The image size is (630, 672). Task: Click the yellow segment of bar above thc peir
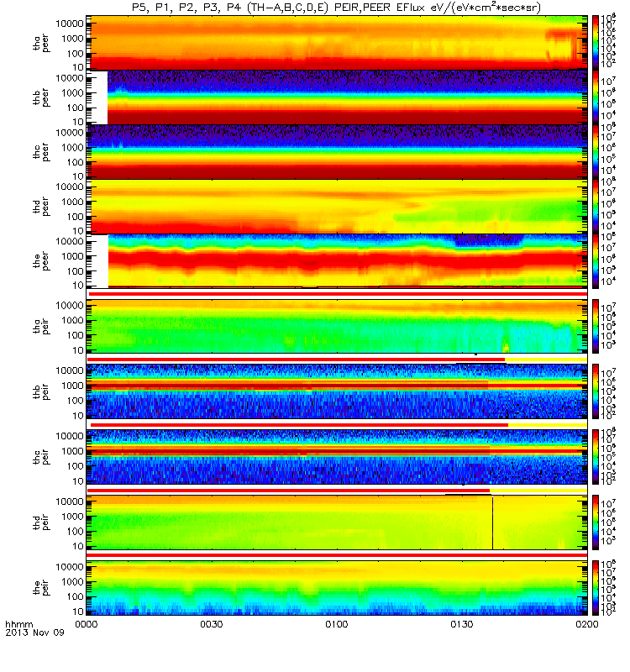tap(548, 425)
